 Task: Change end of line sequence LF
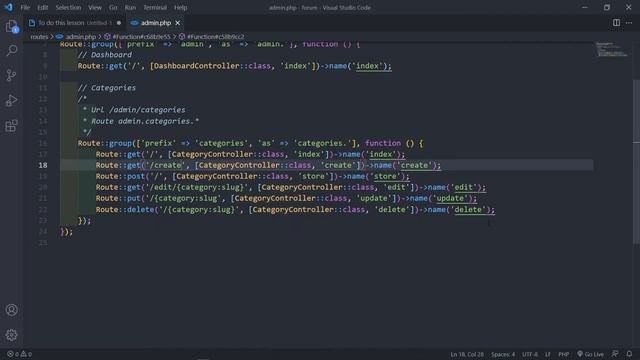(x=548, y=354)
